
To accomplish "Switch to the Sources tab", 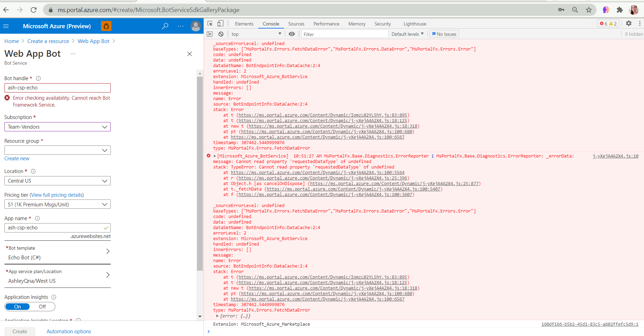I will 296,23.
